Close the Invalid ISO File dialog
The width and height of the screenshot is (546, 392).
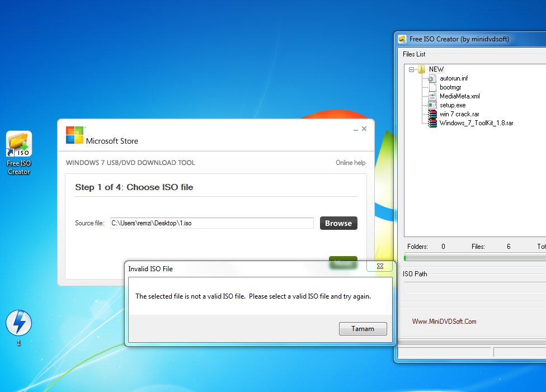[x=380, y=266]
